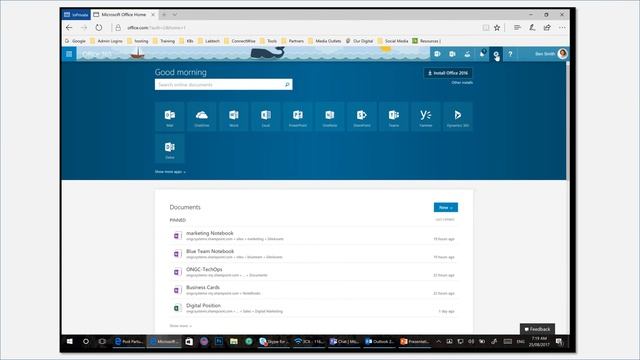
Task: Launch the Excel app tile
Action: [266, 117]
